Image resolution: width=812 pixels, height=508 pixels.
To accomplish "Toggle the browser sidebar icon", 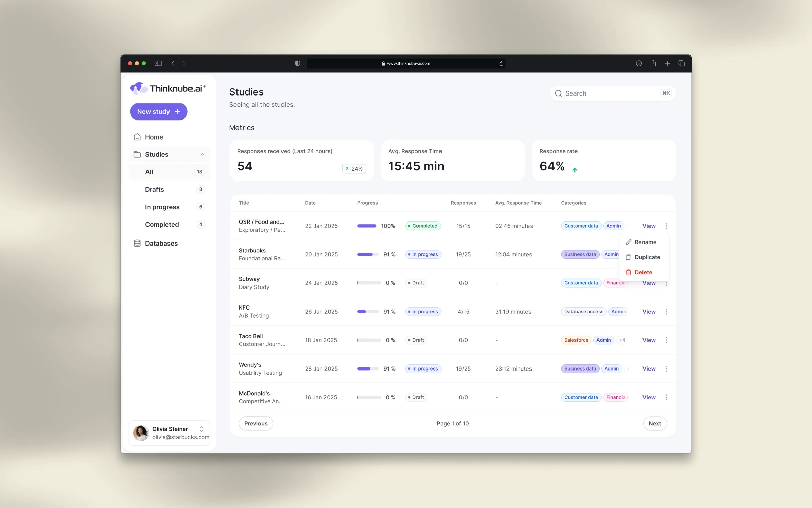I will point(158,63).
